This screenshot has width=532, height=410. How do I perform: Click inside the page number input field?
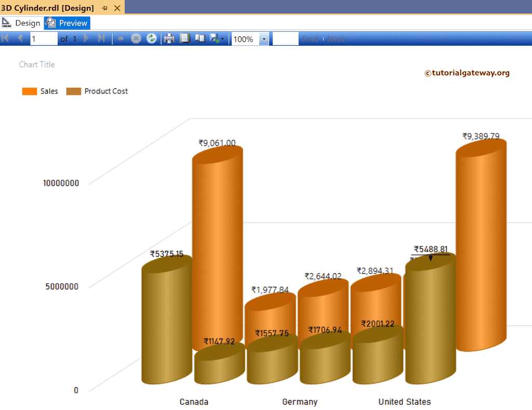click(x=44, y=38)
